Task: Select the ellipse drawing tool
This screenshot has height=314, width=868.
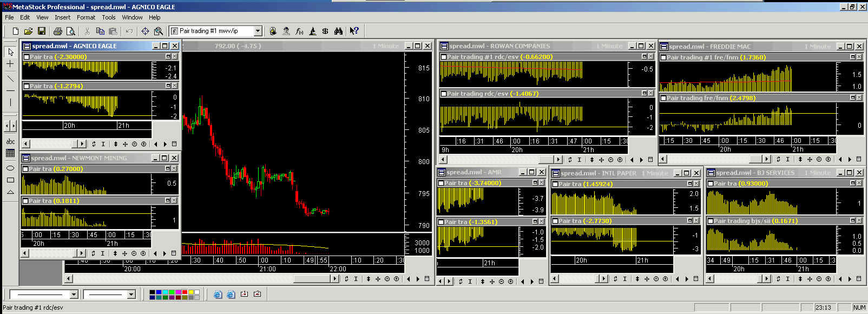Action: (10, 168)
